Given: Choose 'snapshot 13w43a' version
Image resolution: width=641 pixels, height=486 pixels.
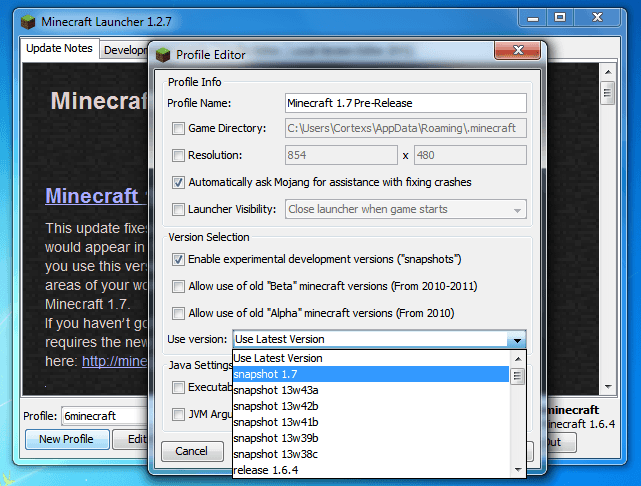Looking at the screenshot, I should pyautogui.click(x=371, y=390).
